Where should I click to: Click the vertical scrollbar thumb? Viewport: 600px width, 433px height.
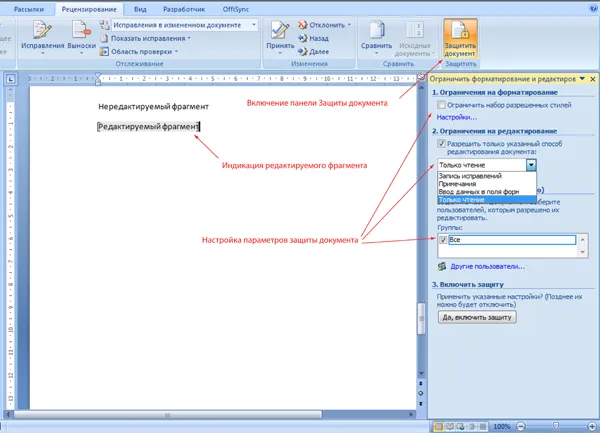(x=421, y=318)
